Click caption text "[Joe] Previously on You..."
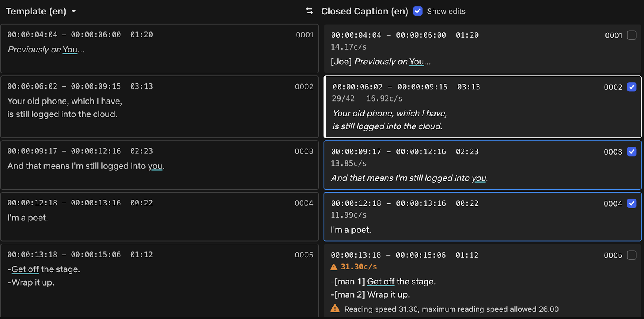 click(x=380, y=62)
